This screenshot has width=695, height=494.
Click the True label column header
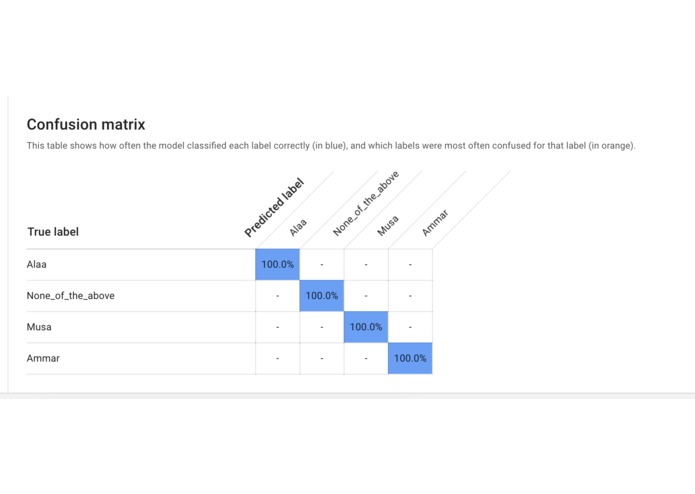click(53, 232)
